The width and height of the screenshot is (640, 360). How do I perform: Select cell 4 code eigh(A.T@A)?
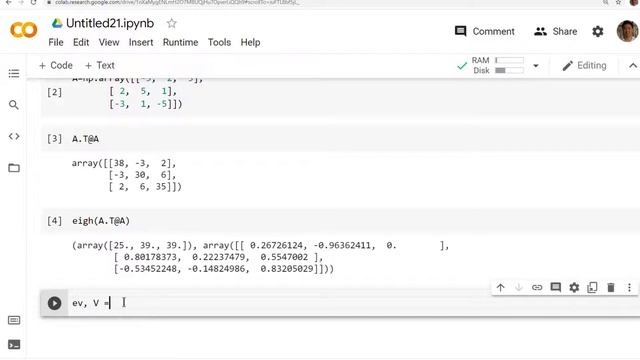coord(101,221)
